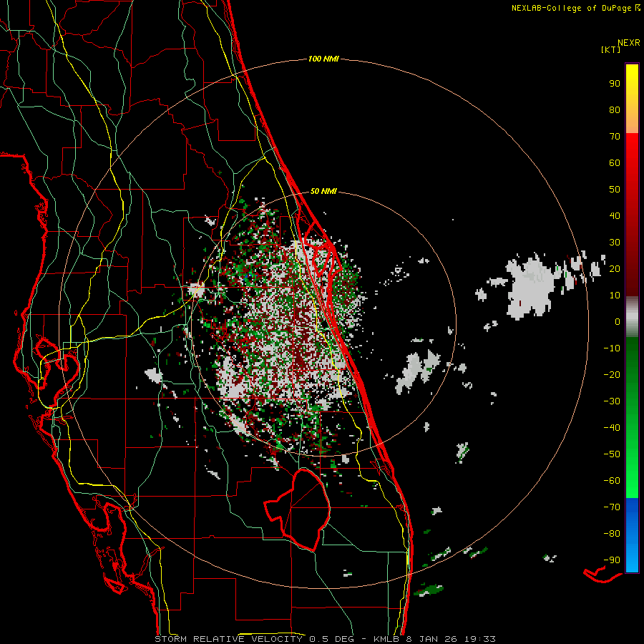This screenshot has width=644, height=644.
Task: Select the -60 value on the velocity scale
Action: (612, 481)
